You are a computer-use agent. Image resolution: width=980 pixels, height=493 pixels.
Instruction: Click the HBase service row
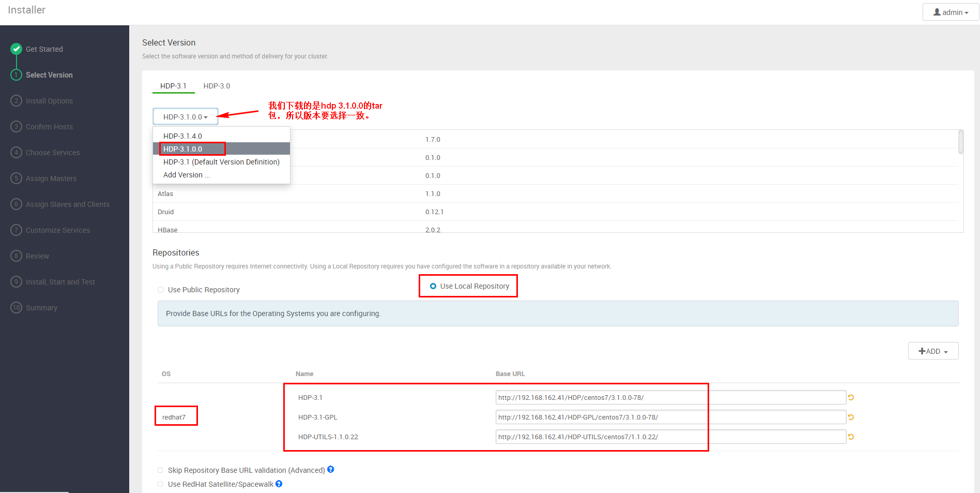[x=555, y=228]
